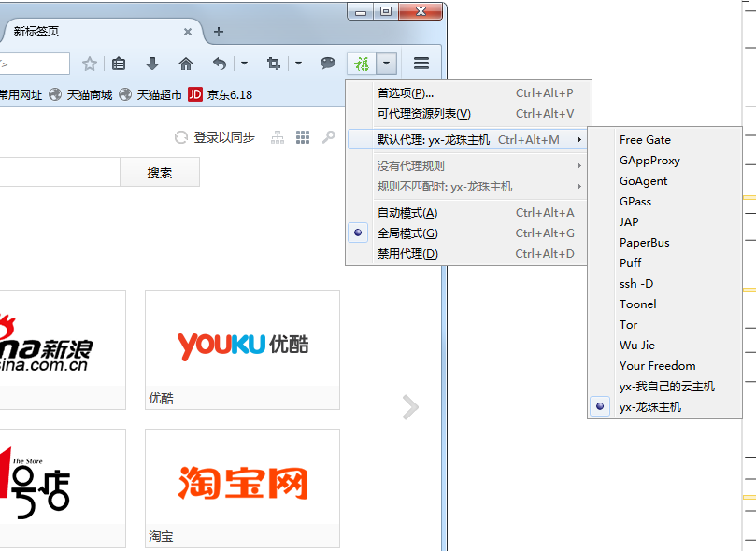Choose GPass from proxy list
756x551 pixels.
pos(664,202)
